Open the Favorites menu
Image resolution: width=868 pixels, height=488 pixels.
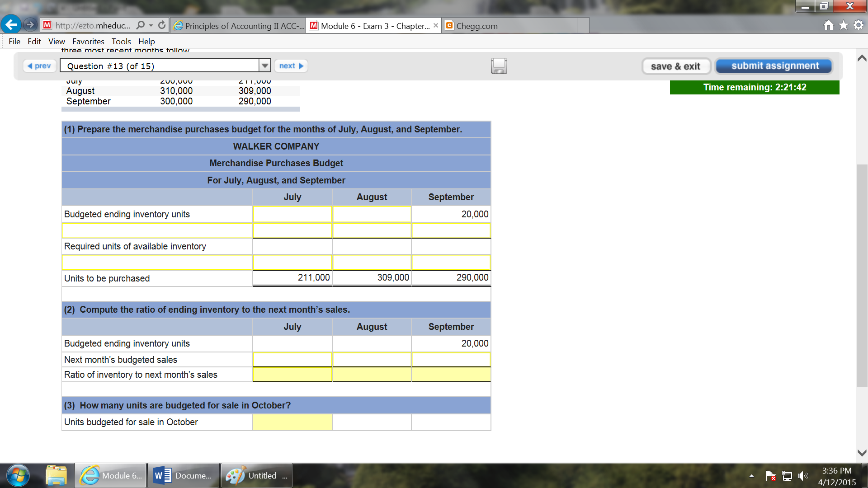point(88,41)
